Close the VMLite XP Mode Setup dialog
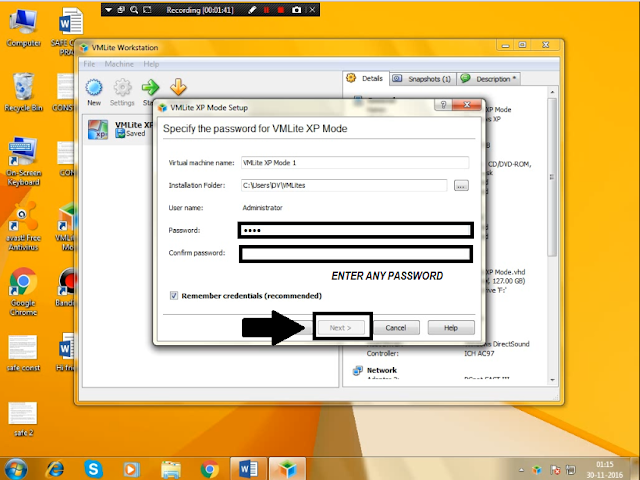 tap(467, 105)
